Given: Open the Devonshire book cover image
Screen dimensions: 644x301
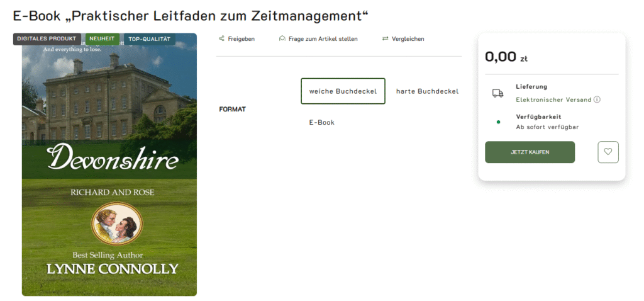Looking at the screenshot, I should [x=109, y=164].
